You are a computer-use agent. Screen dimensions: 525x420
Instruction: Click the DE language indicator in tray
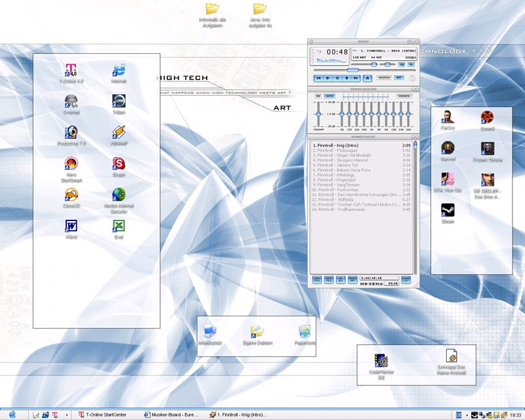[x=459, y=415]
